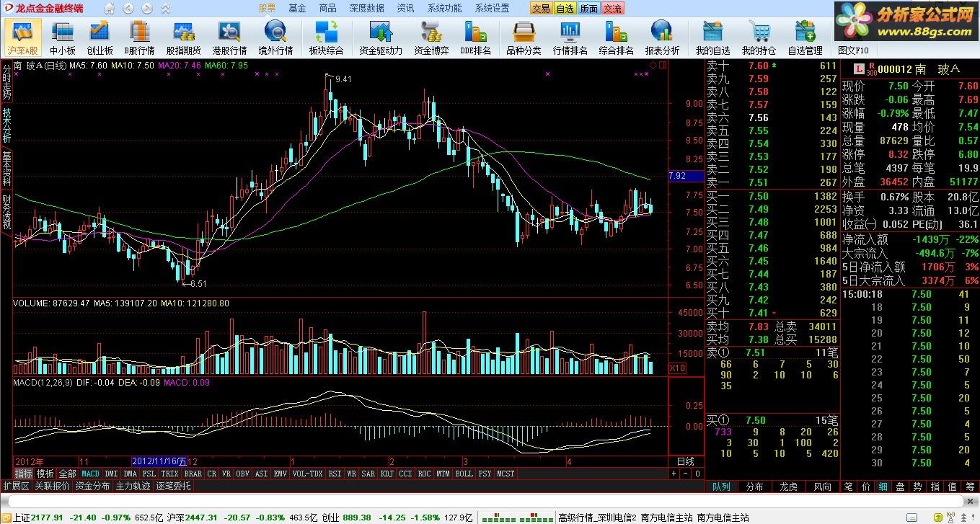The image size is (980, 524).
Task: Click the X10 volume scale label
Action: pos(676,368)
